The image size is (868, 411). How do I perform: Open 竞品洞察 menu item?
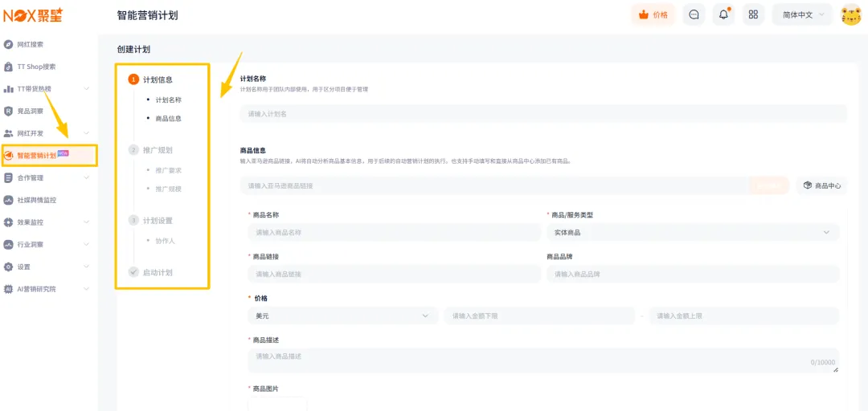[30, 112]
